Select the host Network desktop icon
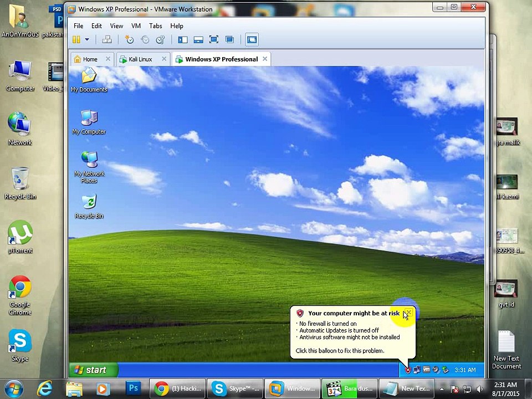 tap(20, 129)
